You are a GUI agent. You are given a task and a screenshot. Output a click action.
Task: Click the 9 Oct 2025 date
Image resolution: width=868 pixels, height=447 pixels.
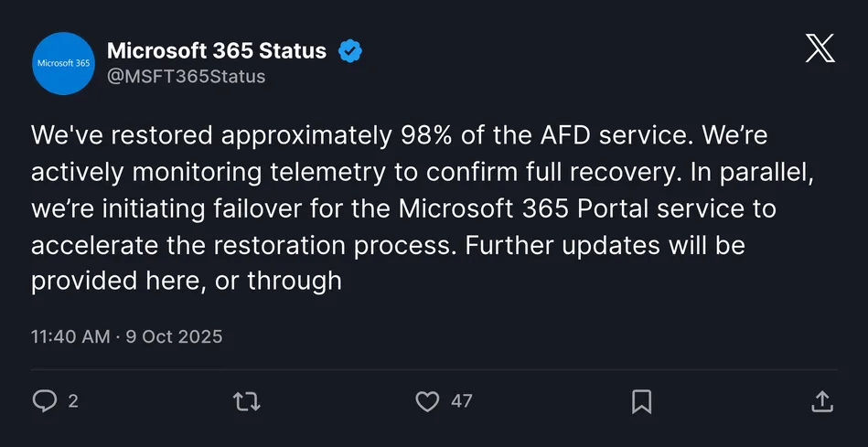click(x=175, y=336)
